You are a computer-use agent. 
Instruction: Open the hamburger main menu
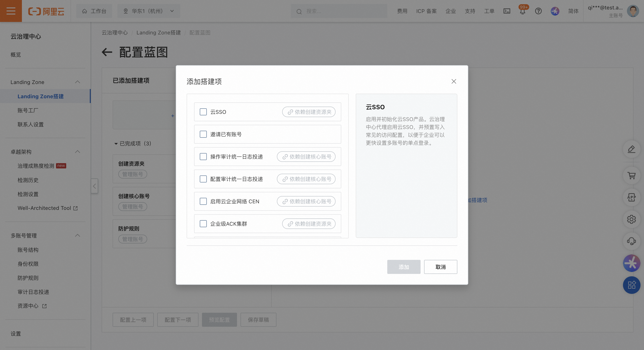click(x=11, y=11)
